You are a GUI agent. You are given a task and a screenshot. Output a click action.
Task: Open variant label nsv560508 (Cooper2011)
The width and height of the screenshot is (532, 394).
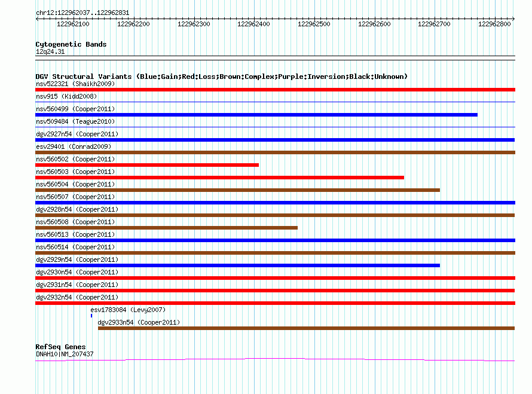tap(75, 222)
